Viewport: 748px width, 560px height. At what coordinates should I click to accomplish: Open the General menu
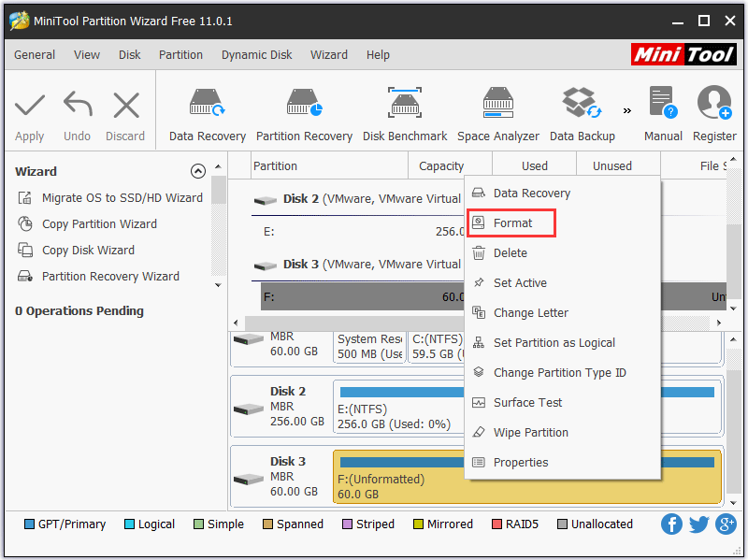[x=35, y=55]
